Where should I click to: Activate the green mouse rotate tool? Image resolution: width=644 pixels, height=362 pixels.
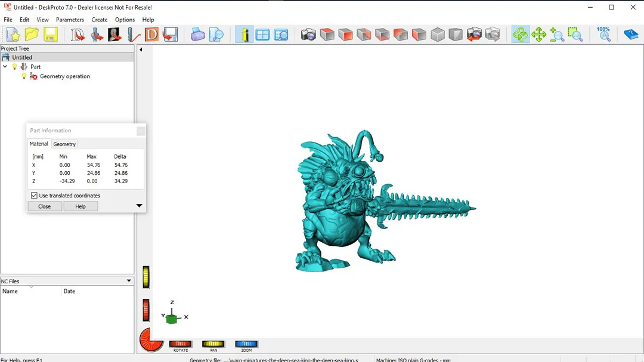(x=521, y=35)
